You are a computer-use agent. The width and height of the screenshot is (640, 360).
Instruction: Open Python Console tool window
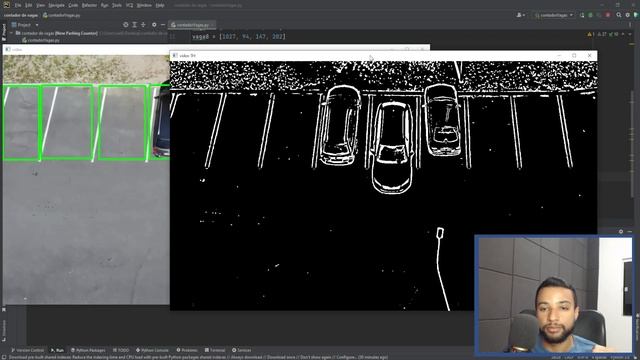click(x=152, y=350)
